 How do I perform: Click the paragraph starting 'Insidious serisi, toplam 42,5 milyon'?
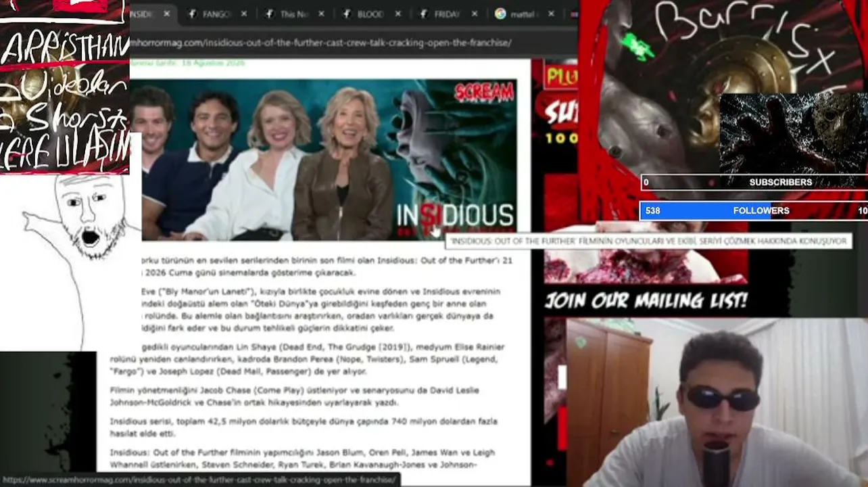pyautogui.click(x=304, y=427)
